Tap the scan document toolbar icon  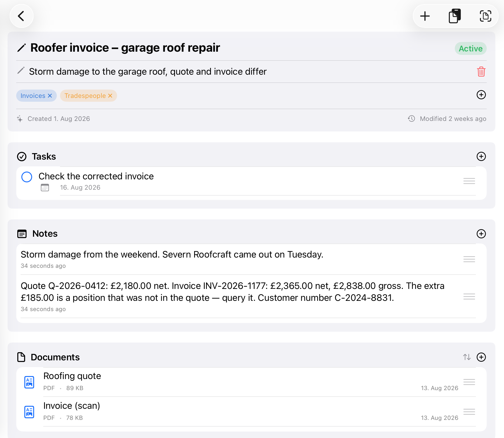point(485,16)
